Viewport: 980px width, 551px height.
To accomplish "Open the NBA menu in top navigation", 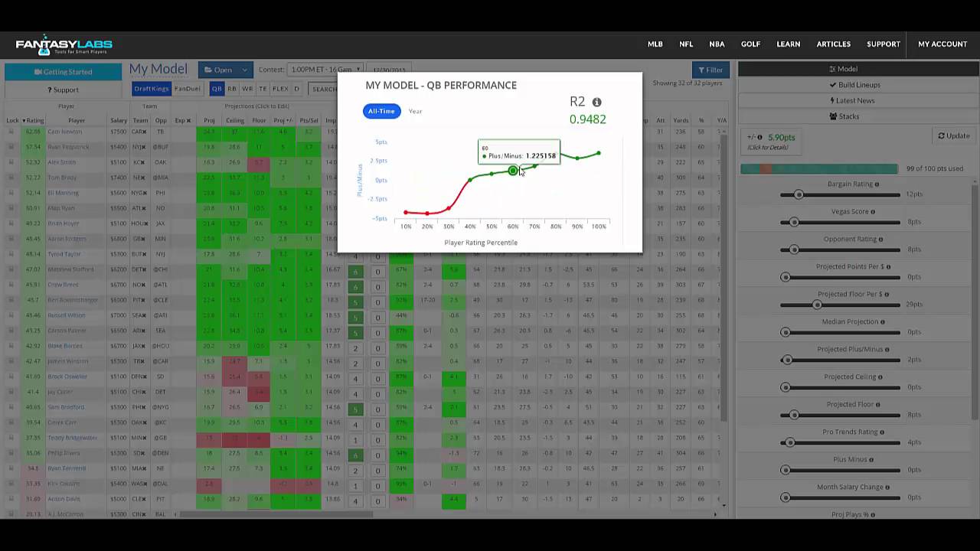I will point(717,44).
